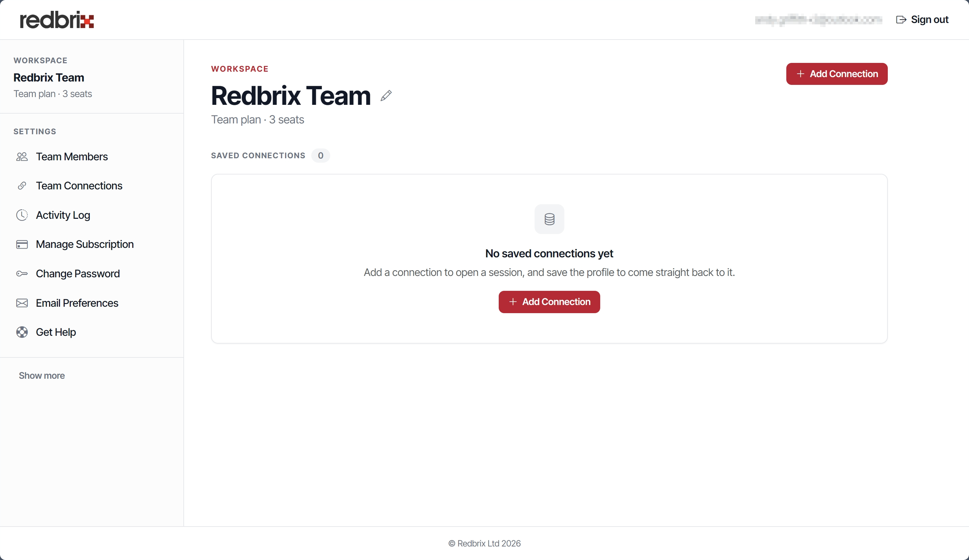969x560 pixels.
Task: Click the '© Redbrix Ltd 2026' footer text
Action: (x=484, y=543)
